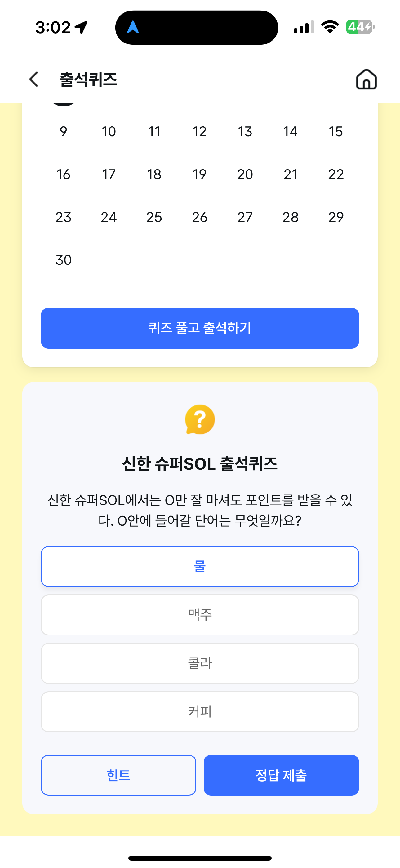Tap the battery indicator in status bar
This screenshot has width=400, height=868.
[x=360, y=27]
